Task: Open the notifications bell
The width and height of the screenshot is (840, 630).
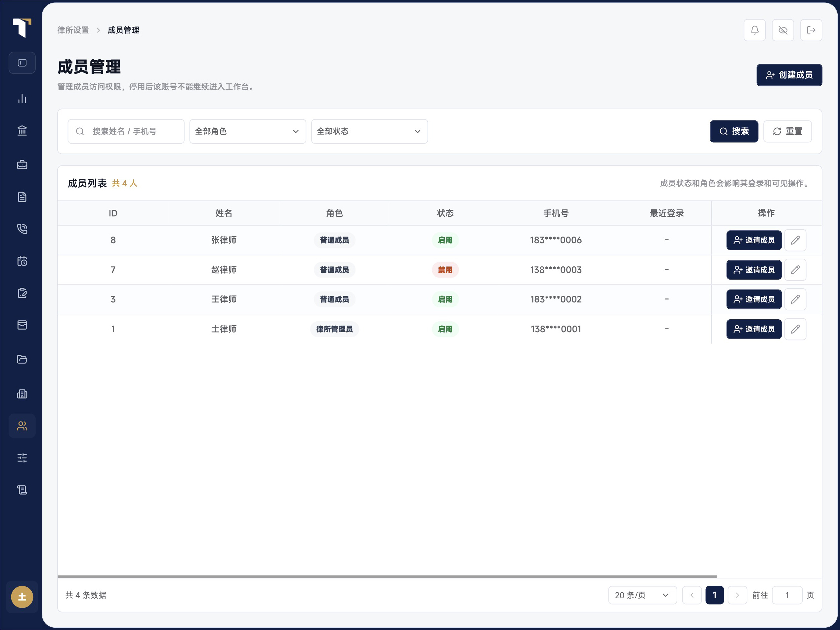Action: [754, 30]
